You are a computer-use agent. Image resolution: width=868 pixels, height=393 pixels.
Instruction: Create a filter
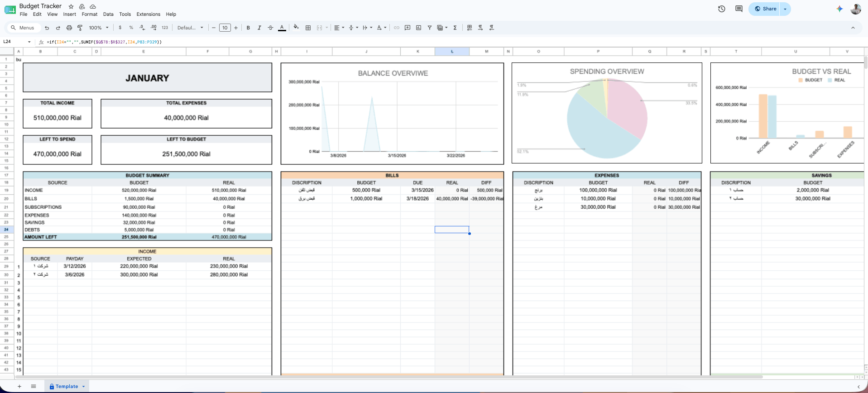click(429, 28)
